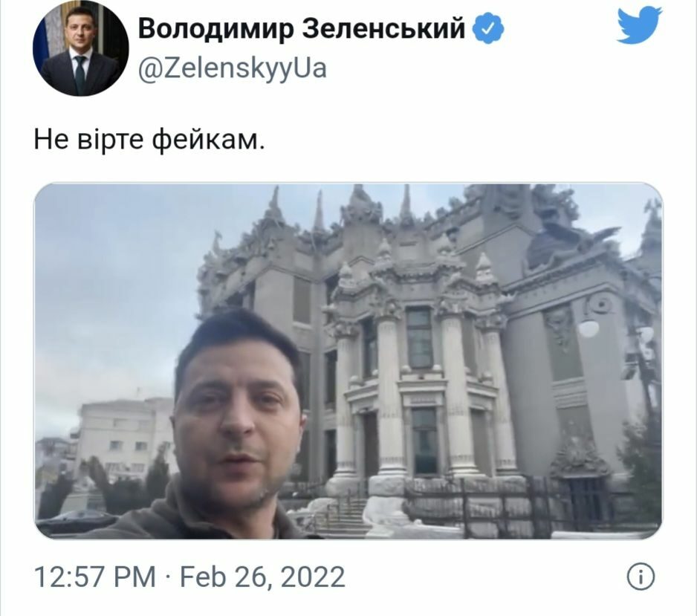Image resolution: width=697 pixels, height=616 pixels.
Task: Open the display name Володимир Зеленський
Action: pyautogui.click(x=302, y=28)
